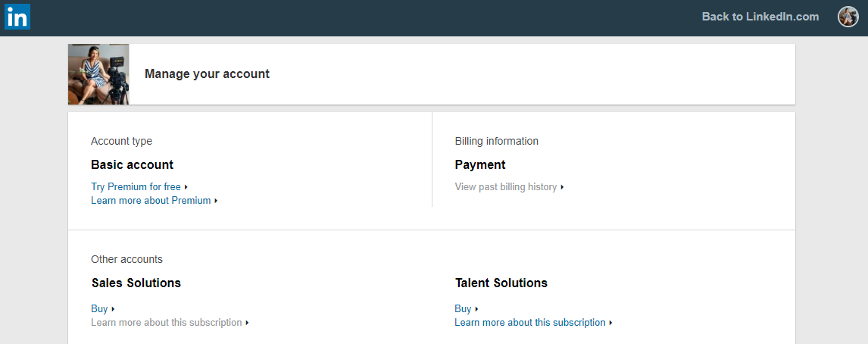Click the arrow after Learn more about Premium
Image resolution: width=868 pixels, height=344 pixels.
pos(216,201)
